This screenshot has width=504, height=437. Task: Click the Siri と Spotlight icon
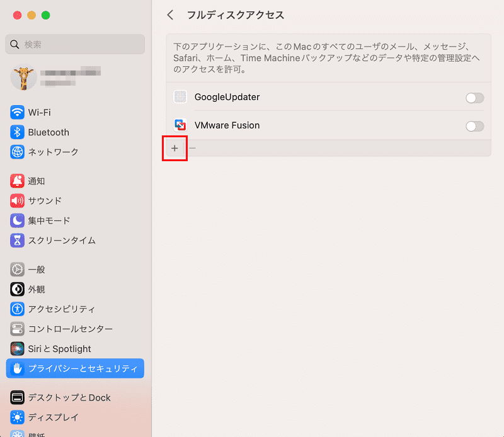17,349
